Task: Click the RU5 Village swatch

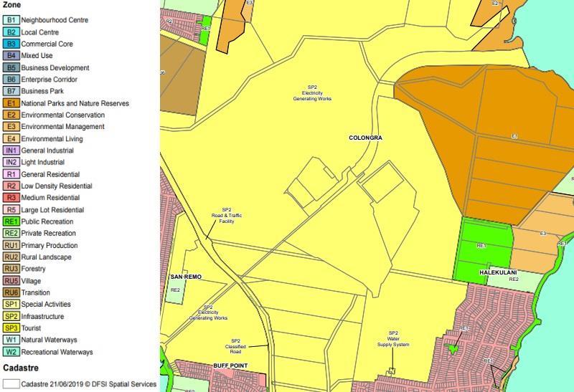Action: (11, 281)
